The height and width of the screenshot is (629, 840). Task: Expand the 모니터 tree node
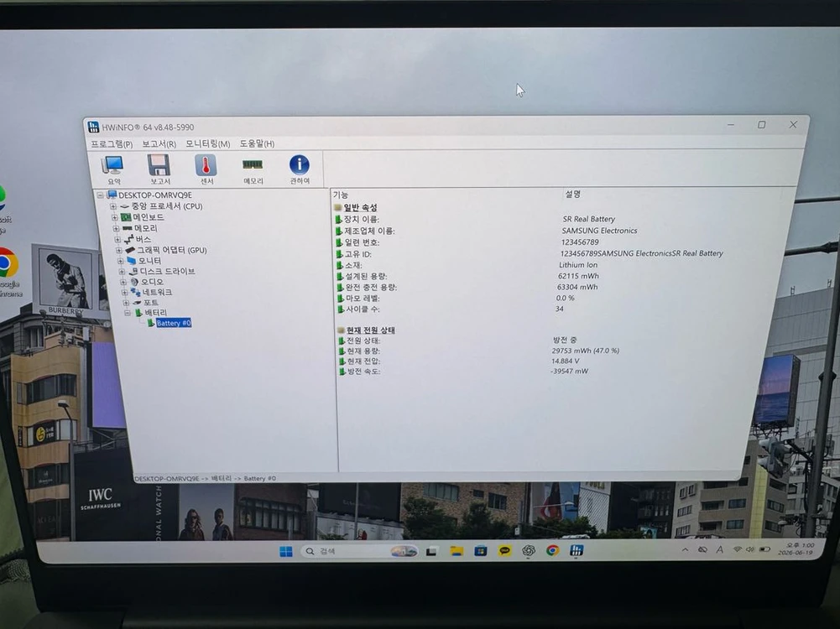coord(121,261)
